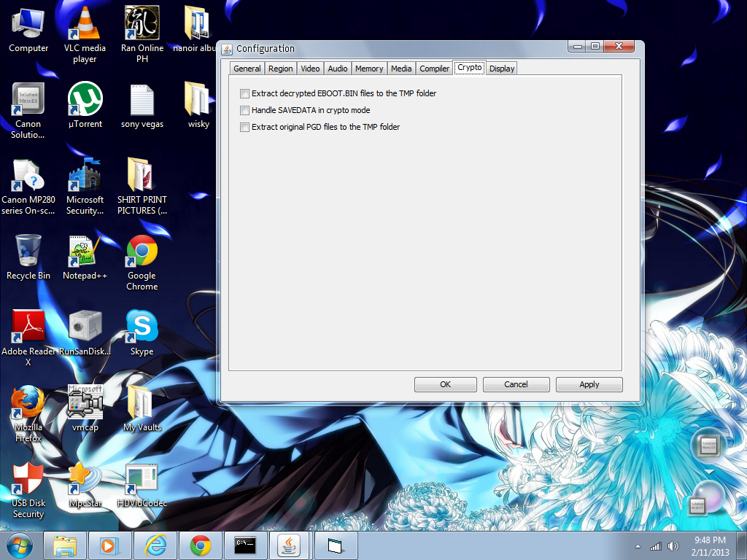Select Ran Online PH shortcut
Screen dimensions: 747x560
pyautogui.click(x=142, y=35)
